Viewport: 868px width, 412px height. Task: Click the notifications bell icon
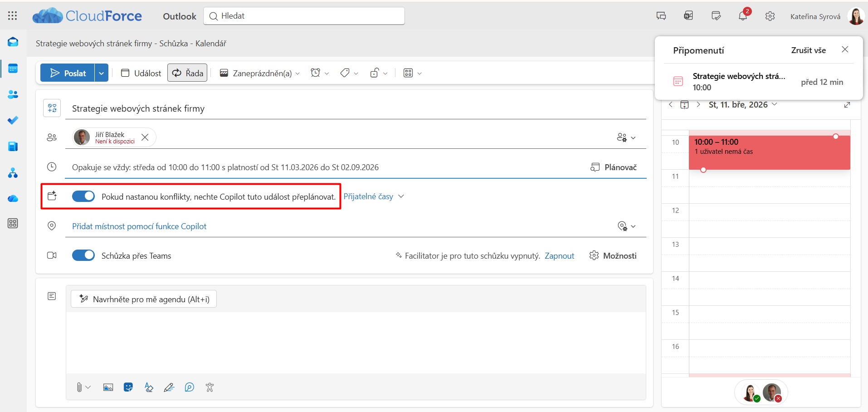pos(742,16)
